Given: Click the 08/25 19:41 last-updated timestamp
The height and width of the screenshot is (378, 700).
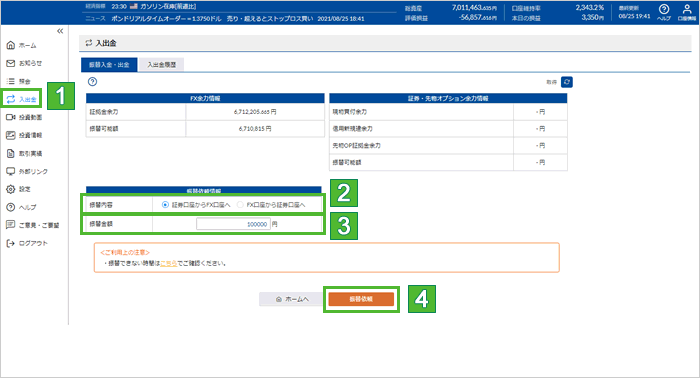Looking at the screenshot, I should coord(634,16).
